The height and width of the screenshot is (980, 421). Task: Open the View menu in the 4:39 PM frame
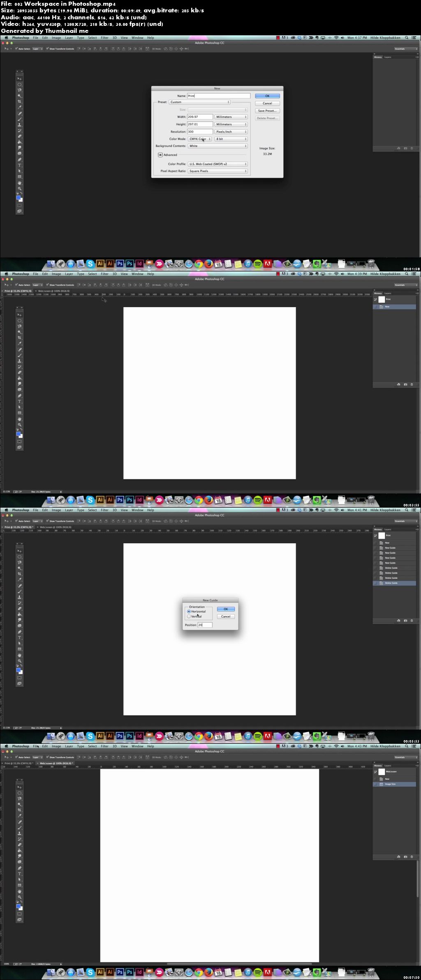pos(124,274)
